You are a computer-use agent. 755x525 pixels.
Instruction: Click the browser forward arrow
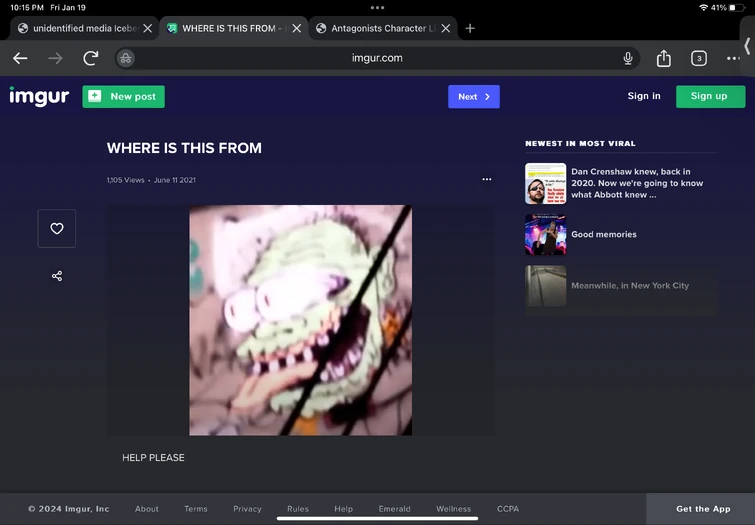pos(55,58)
